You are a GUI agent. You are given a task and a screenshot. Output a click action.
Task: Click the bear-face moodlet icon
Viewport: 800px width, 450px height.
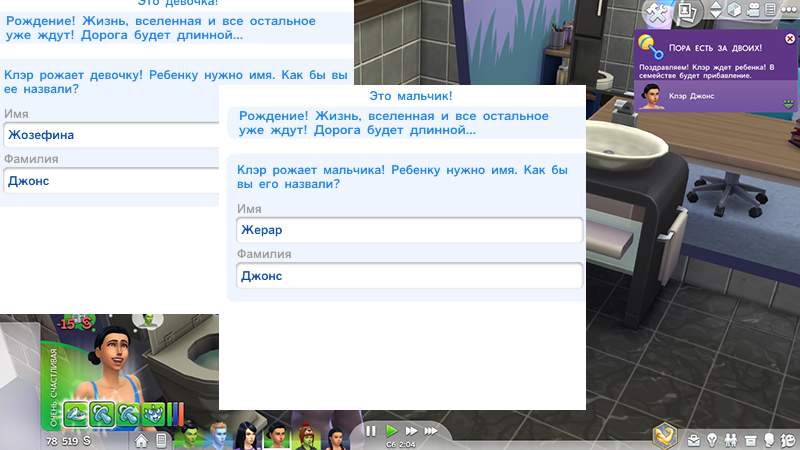coord(154,414)
